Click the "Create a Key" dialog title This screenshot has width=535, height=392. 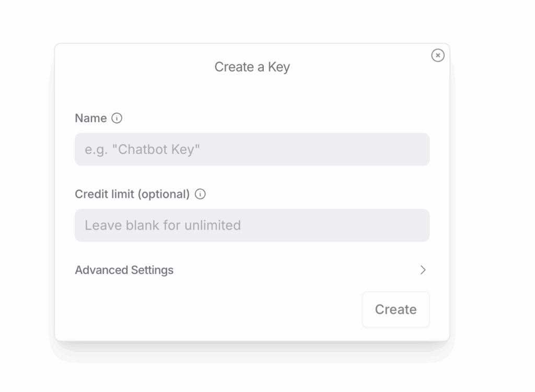(x=252, y=67)
